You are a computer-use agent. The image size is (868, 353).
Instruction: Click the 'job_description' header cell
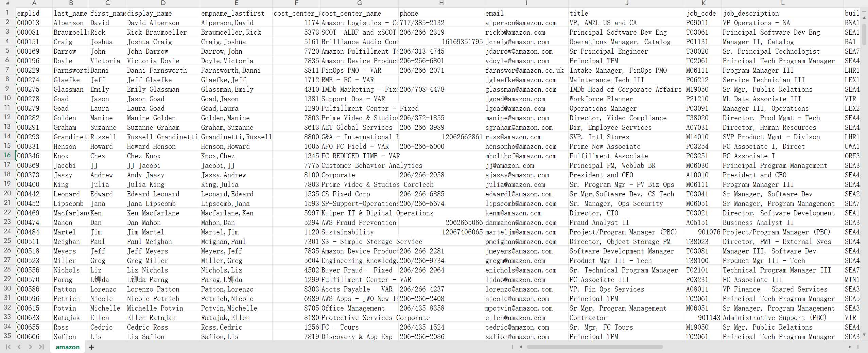[783, 13]
